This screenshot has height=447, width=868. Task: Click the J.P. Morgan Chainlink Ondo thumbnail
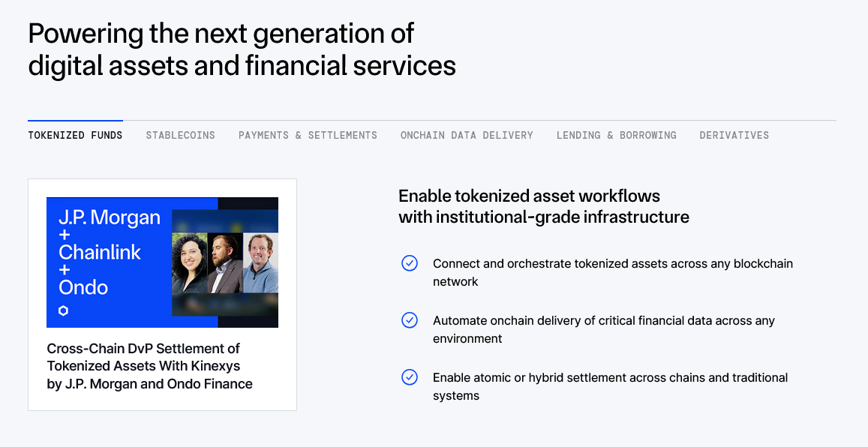[162, 262]
